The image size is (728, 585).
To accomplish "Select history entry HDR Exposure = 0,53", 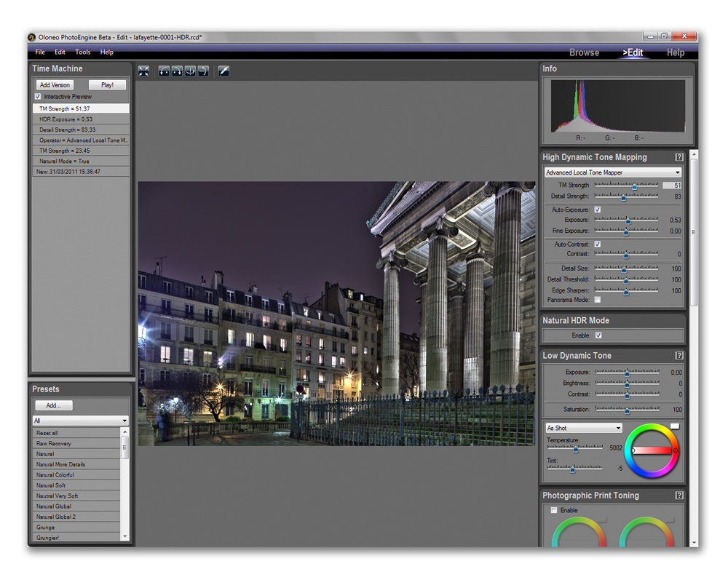I will (81, 119).
